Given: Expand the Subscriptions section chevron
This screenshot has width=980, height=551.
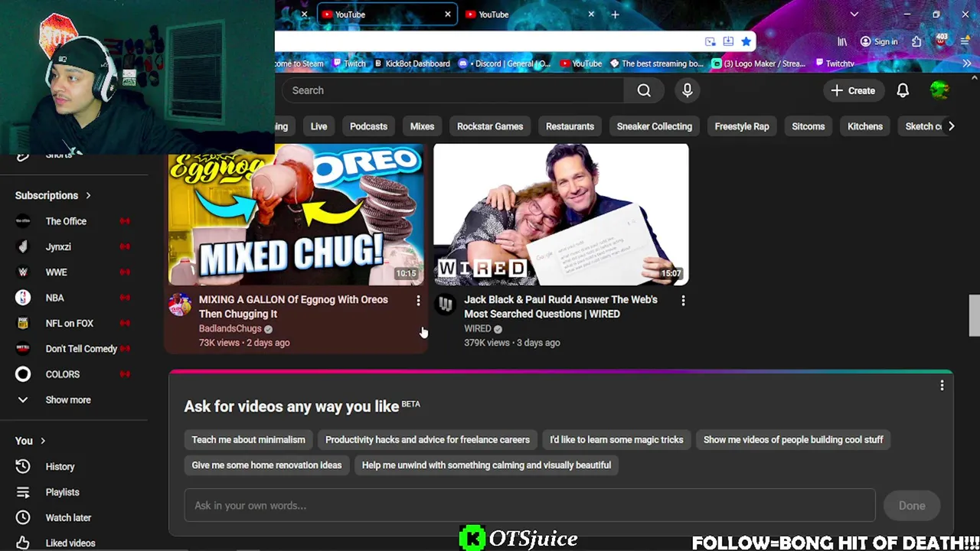Looking at the screenshot, I should point(88,195).
